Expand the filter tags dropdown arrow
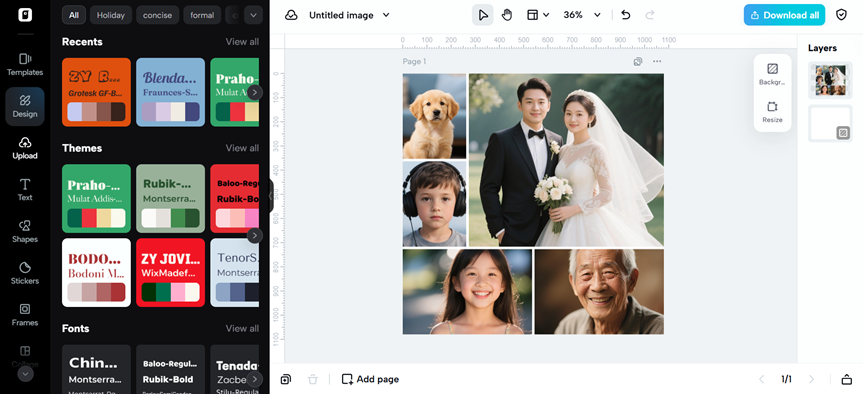The height and width of the screenshot is (394, 863). pyautogui.click(x=253, y=15)
